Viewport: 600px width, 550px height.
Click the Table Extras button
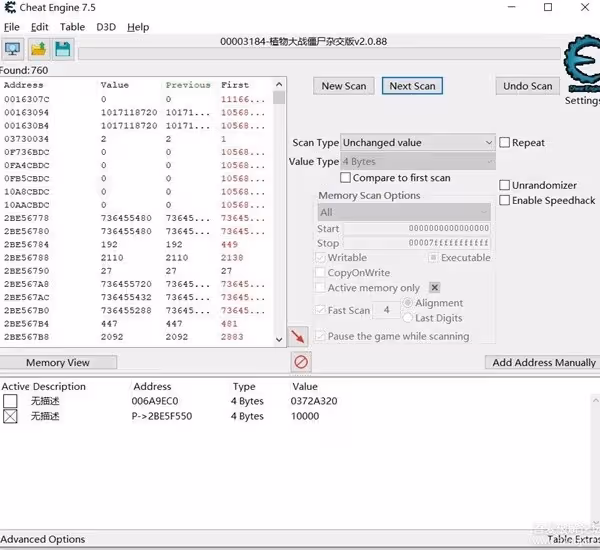573,539
